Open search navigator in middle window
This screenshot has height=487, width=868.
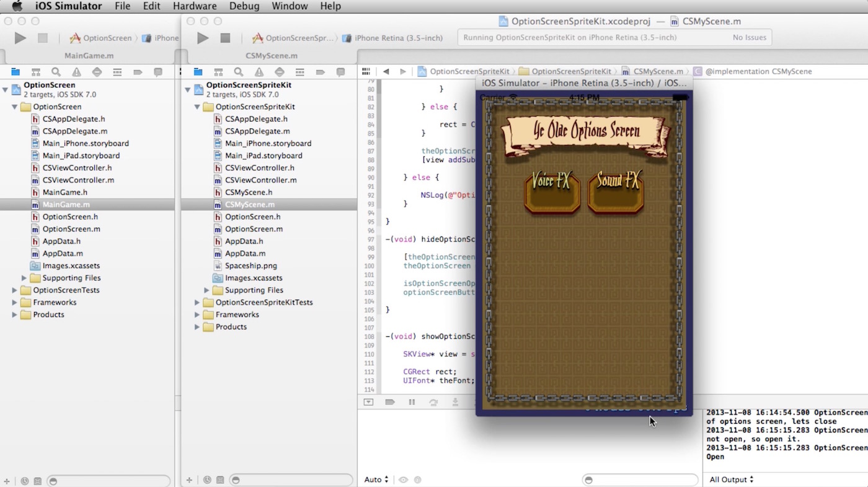tap(239, 72)
